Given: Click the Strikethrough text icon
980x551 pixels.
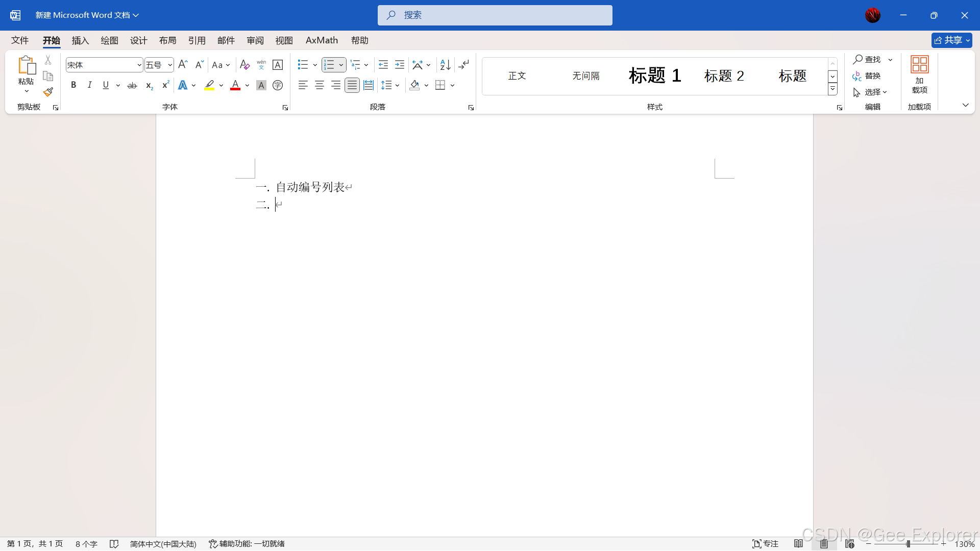Looking at the screenshot, I should 132,85.
